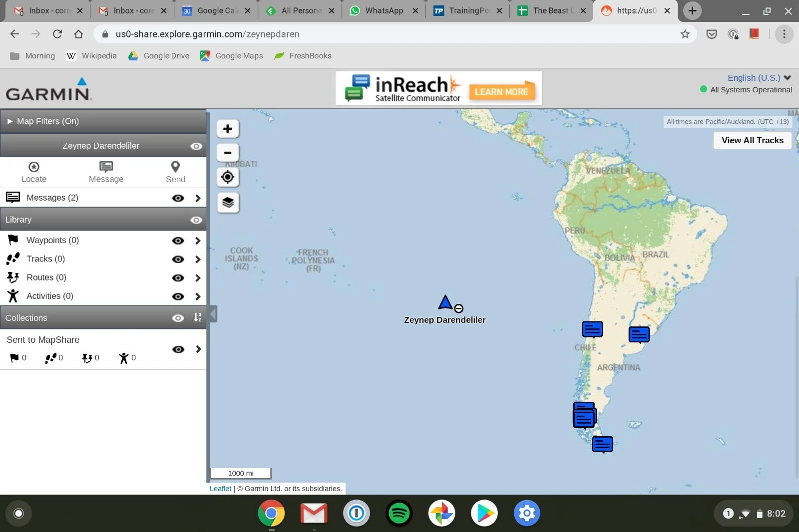Open the Wikipedia bookmark

coord(91,56)
